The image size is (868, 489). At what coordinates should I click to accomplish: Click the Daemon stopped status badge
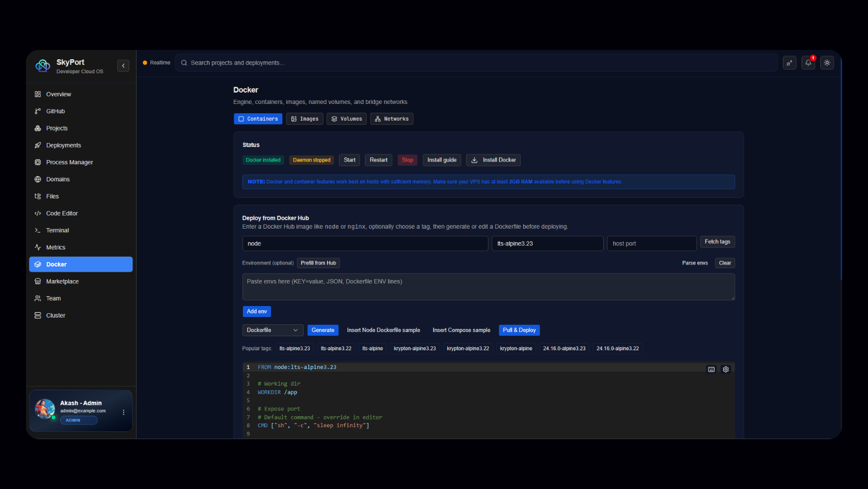[311, 160]
